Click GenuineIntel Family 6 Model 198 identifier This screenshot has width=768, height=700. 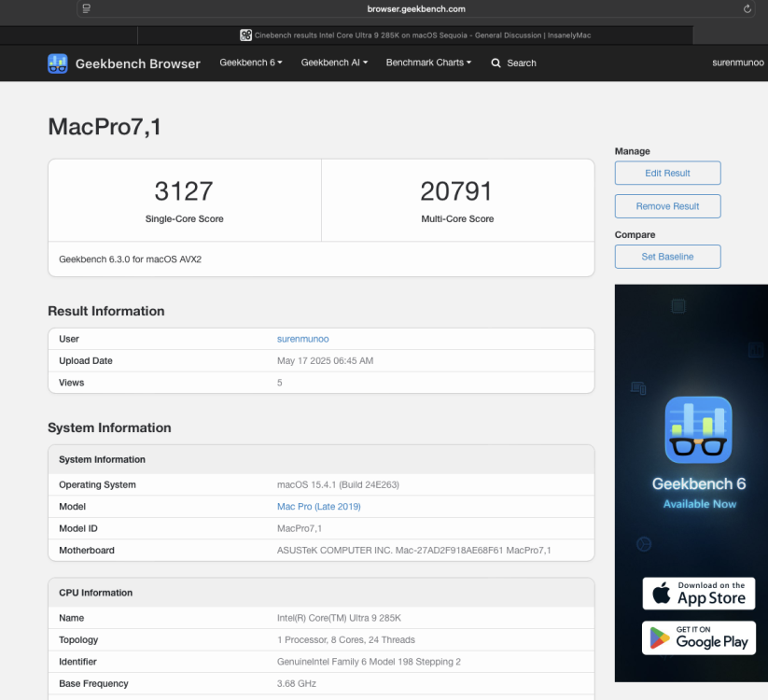pyautogui.click(x=369, y=662)
